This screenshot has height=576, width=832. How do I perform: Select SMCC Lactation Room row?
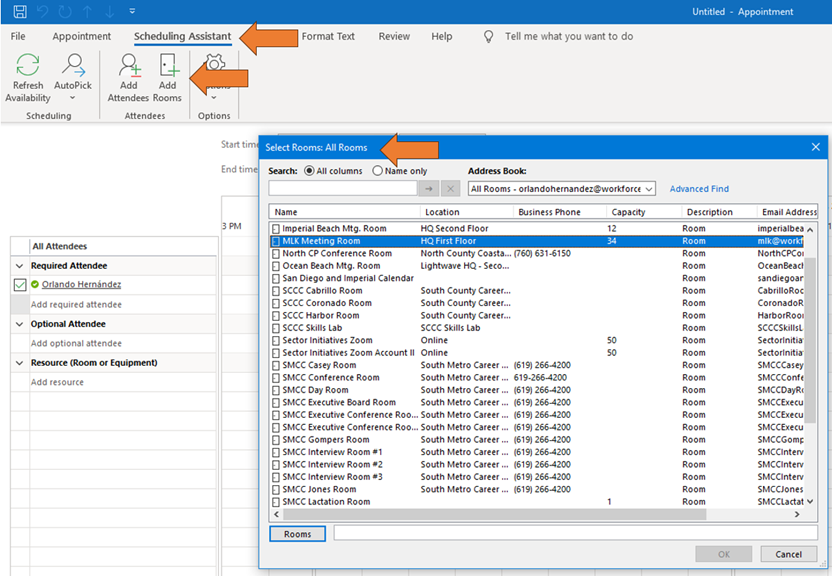(x=325, y=502)
